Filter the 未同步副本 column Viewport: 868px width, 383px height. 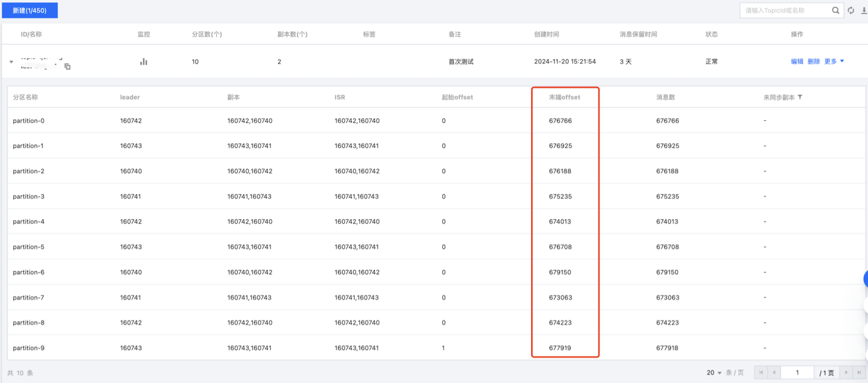800,97
